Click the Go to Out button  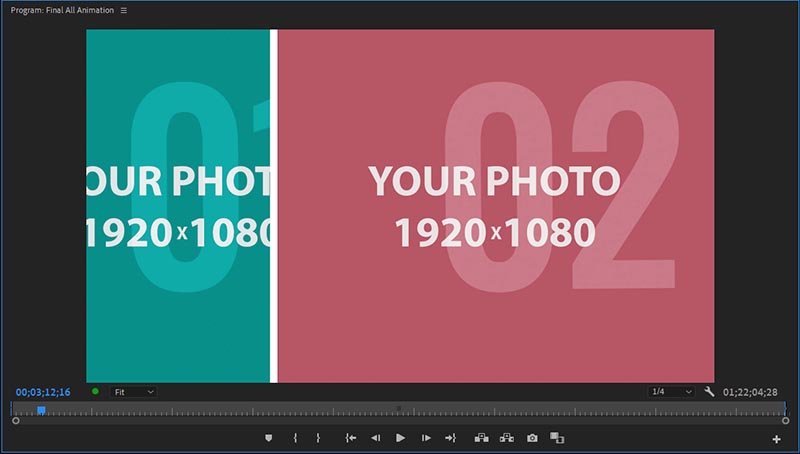pyautogui.click(x=450, y=438)
